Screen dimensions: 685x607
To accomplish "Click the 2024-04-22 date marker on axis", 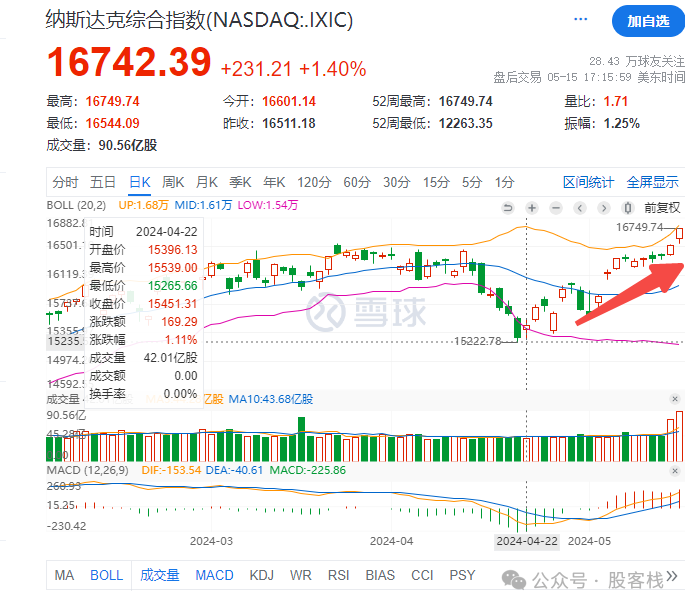I will (527, 541).
